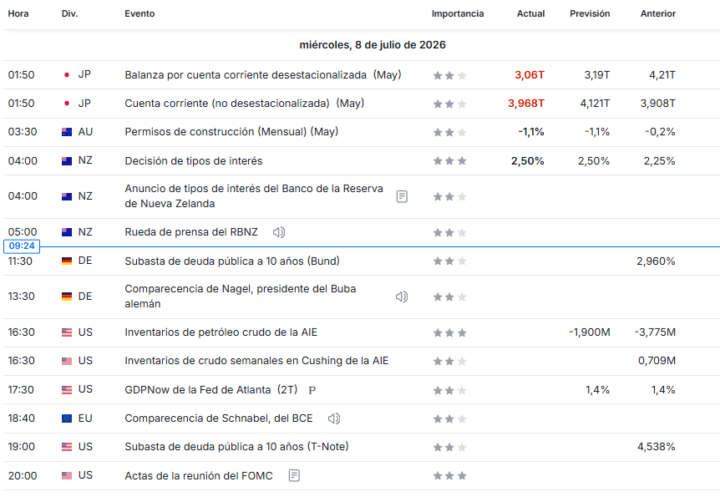Viewport: 720px width, 497px height.
Task: Click previous value 4,538%
Action: click(656, 446)
